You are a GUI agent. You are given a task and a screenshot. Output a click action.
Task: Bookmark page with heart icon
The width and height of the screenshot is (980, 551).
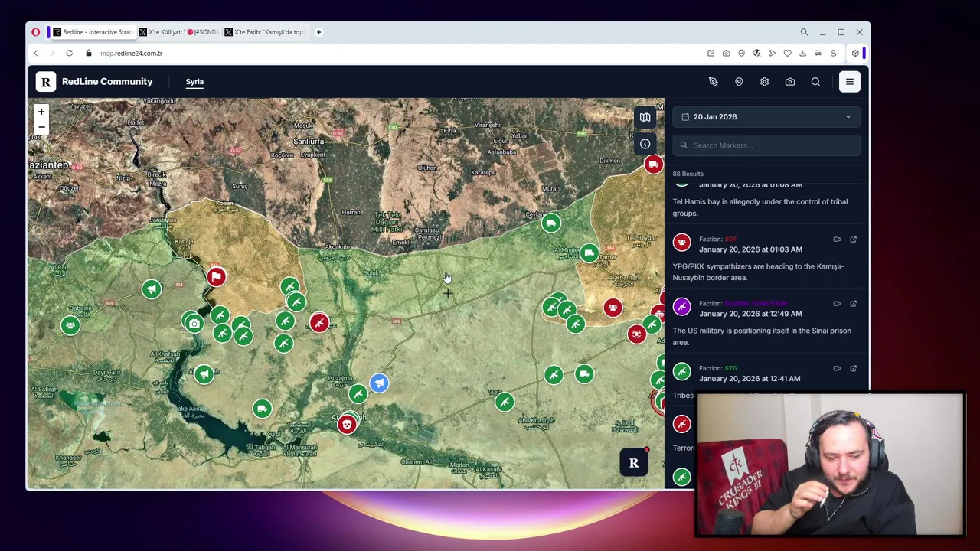(787, 54)
